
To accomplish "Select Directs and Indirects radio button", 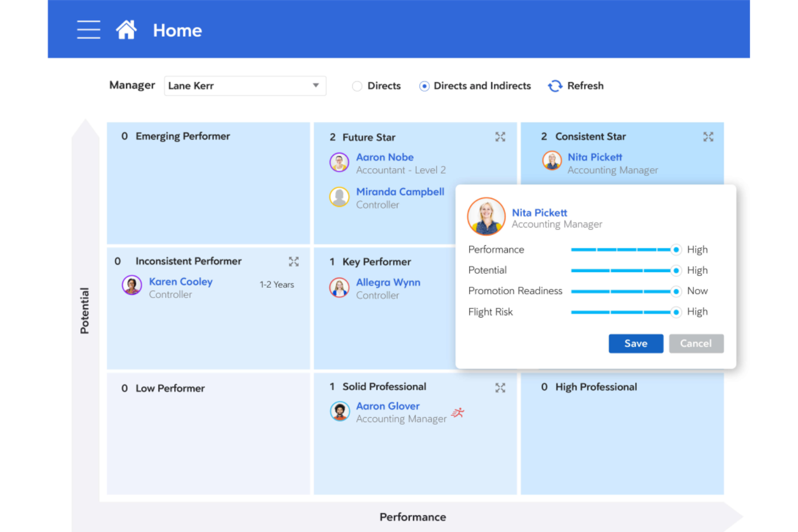I will [424, 86].
